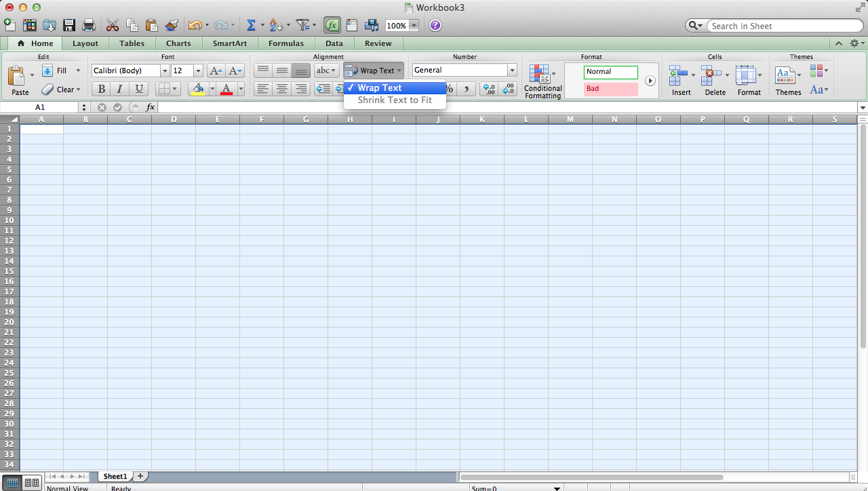
Task: Select checked Wrap Text menu item
Action: click(x=395, y=87)
